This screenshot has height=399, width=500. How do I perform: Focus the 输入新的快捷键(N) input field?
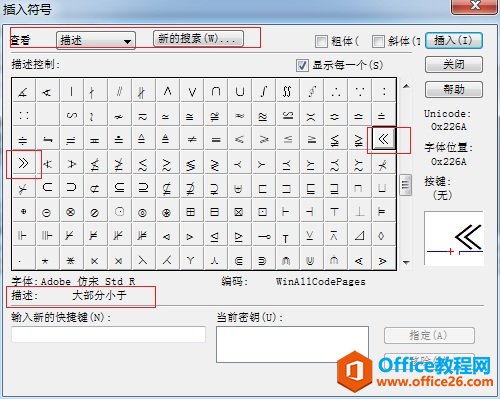point(108,334)
